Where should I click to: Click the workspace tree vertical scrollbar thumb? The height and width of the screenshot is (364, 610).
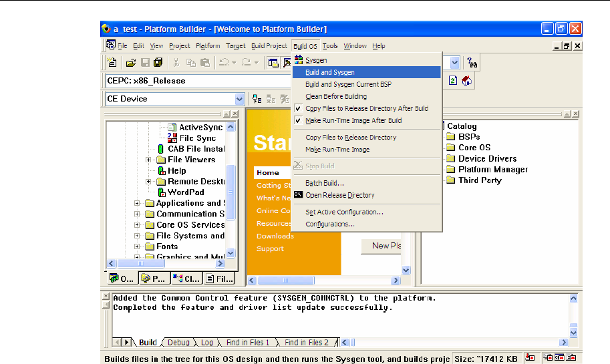(231, 192)
